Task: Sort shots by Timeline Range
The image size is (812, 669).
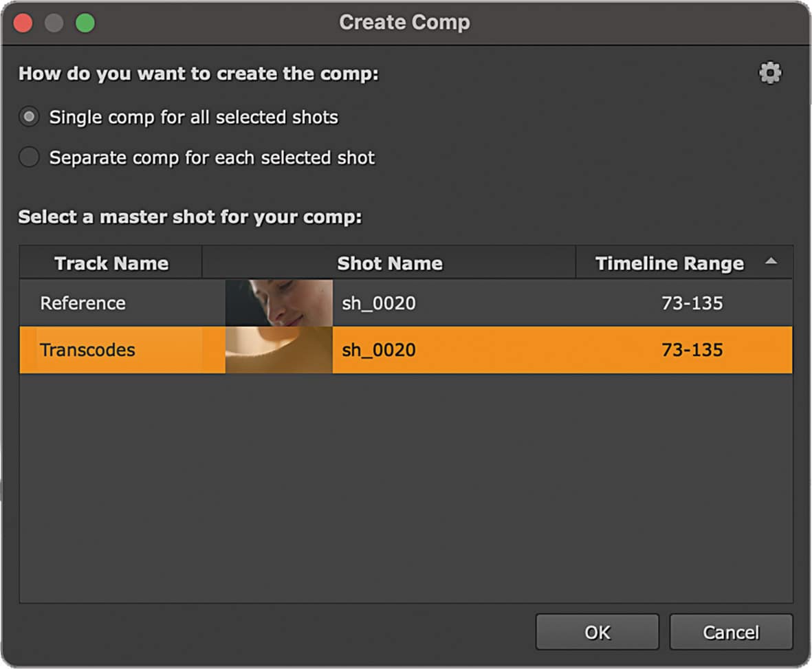Action: click(669, 263)
